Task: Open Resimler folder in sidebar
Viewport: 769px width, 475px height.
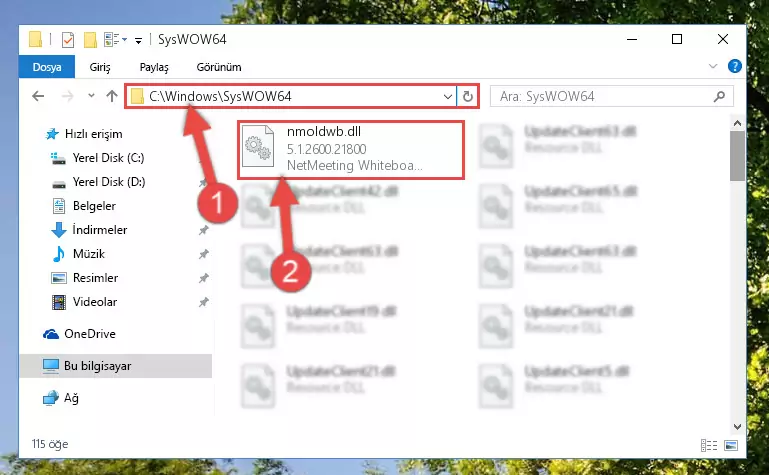Action: coord(95,278)
